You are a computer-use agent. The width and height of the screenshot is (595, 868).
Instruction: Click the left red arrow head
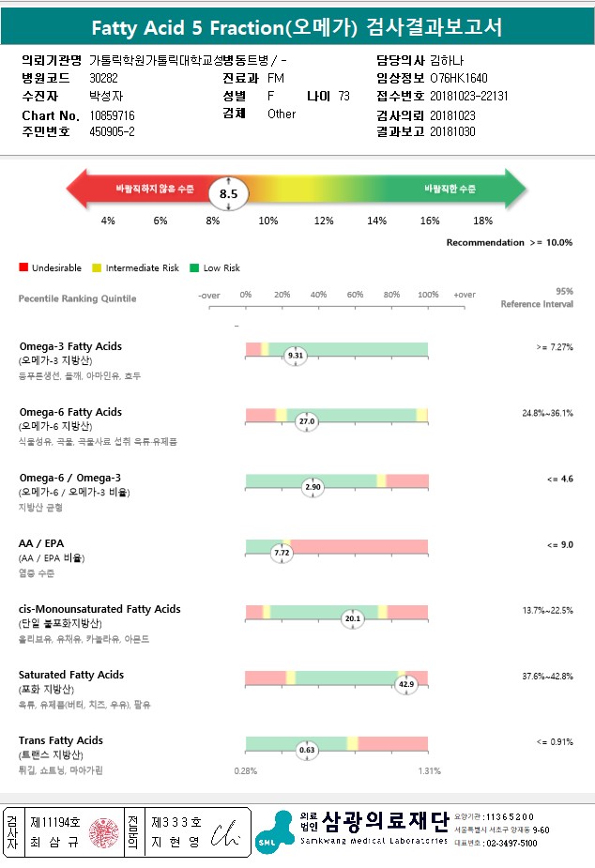78,189
